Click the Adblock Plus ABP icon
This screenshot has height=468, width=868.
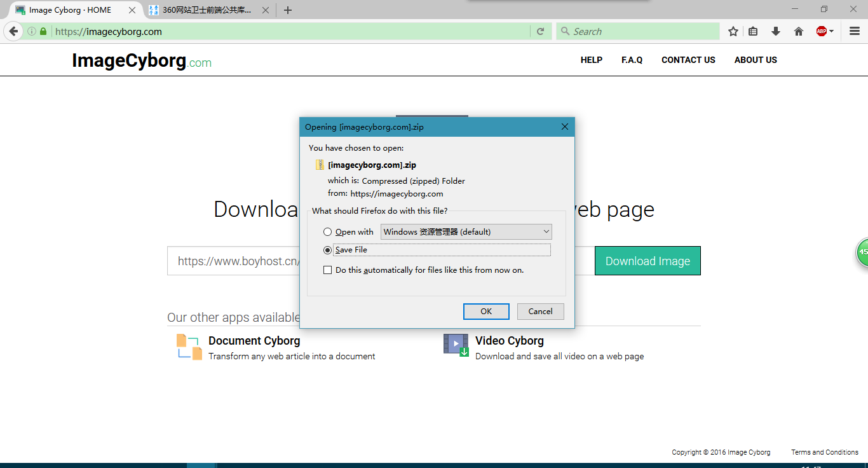821,31
